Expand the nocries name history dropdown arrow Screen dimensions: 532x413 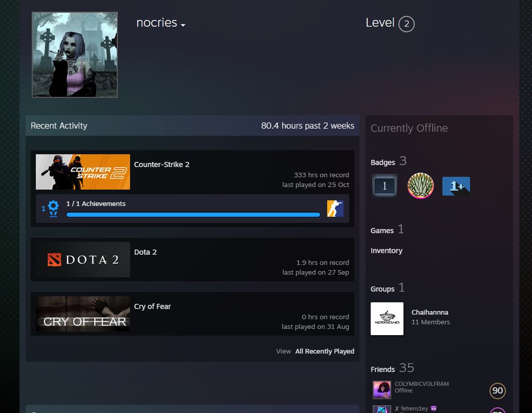coord(183,25)
